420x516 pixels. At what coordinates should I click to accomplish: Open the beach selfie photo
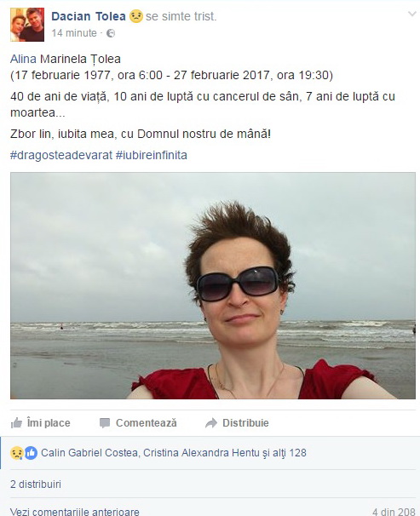click(213, 285)
